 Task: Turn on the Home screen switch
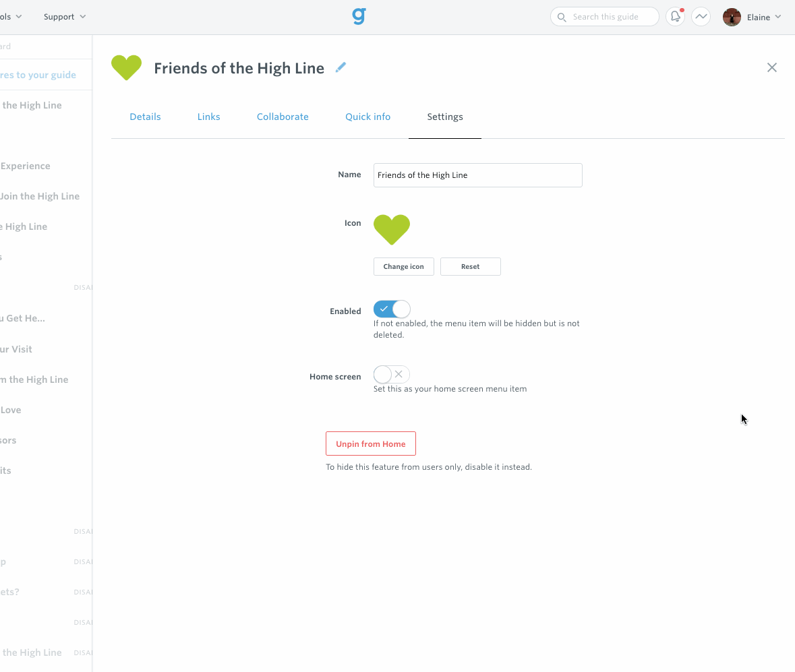click(391, 375)
